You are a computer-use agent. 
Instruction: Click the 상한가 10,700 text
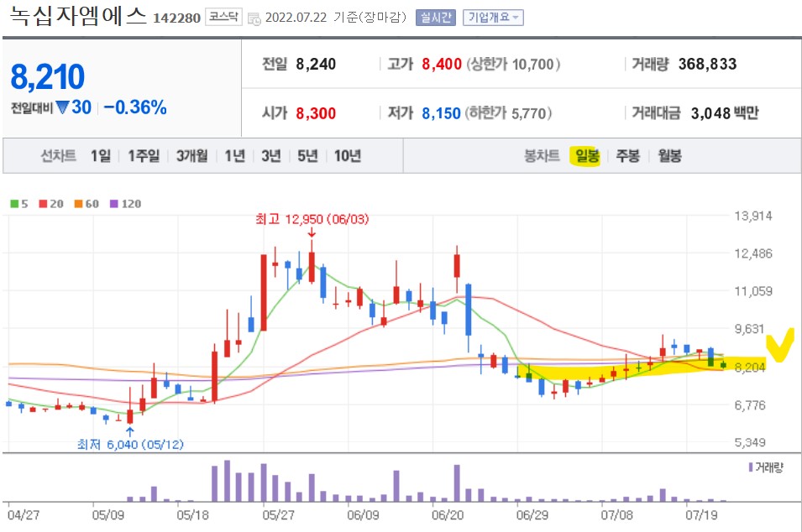coord(513,65)
